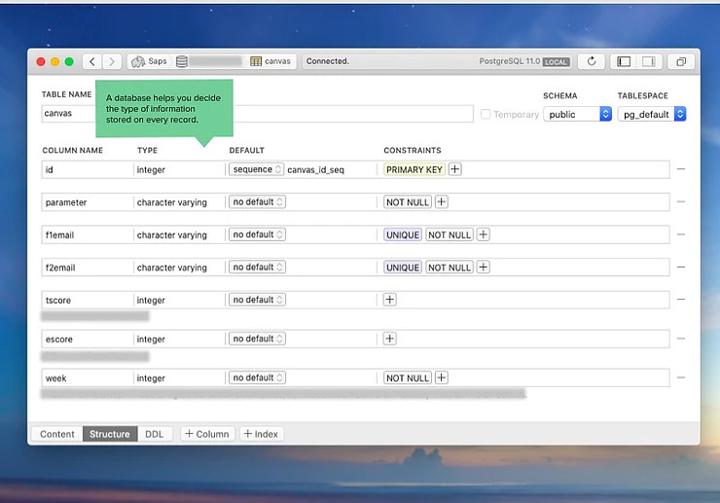Image resolution: width=720 pixels, height=503 pixels.
Task: Remove the parameter column with minus icon
Action: 681,202
